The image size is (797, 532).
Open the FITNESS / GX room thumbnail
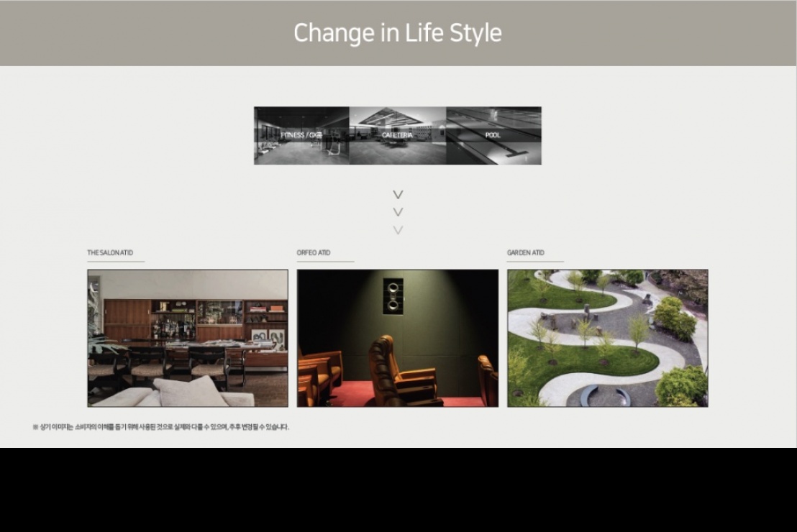(x=301, y=135)
